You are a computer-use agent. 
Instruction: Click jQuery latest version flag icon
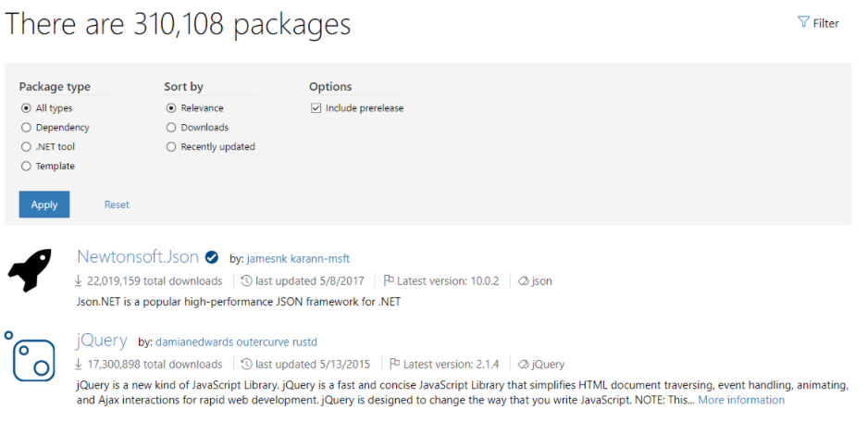click(x=395, y=365)
